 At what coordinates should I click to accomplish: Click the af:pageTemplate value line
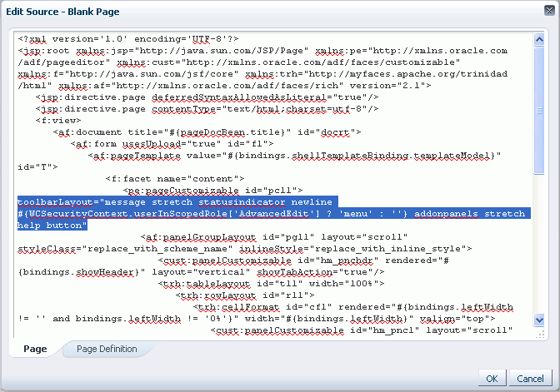click(295, 156)
